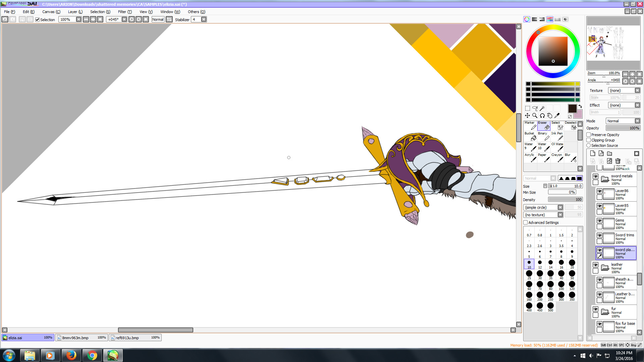The image size is (644, 362).
Task: Hide the Gems layer
Action: (x=599, y=221)
